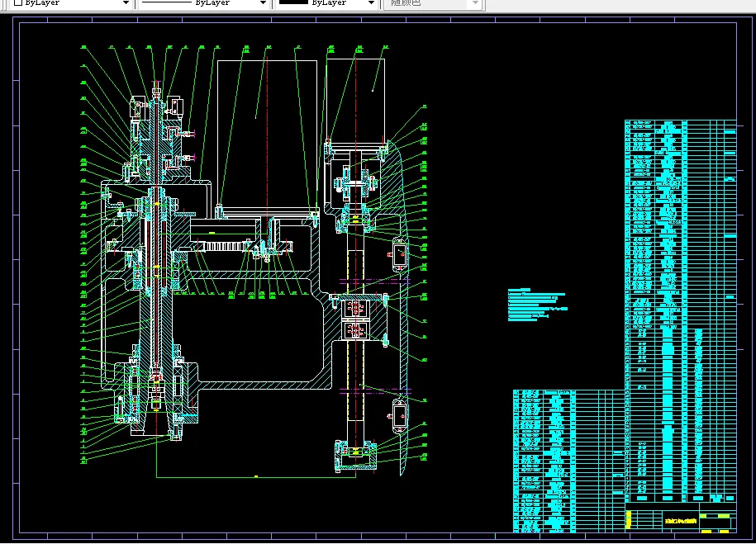Select the cyan technical notes text block
The width and height of the screenshot is (756, 544).
(537, 305)
